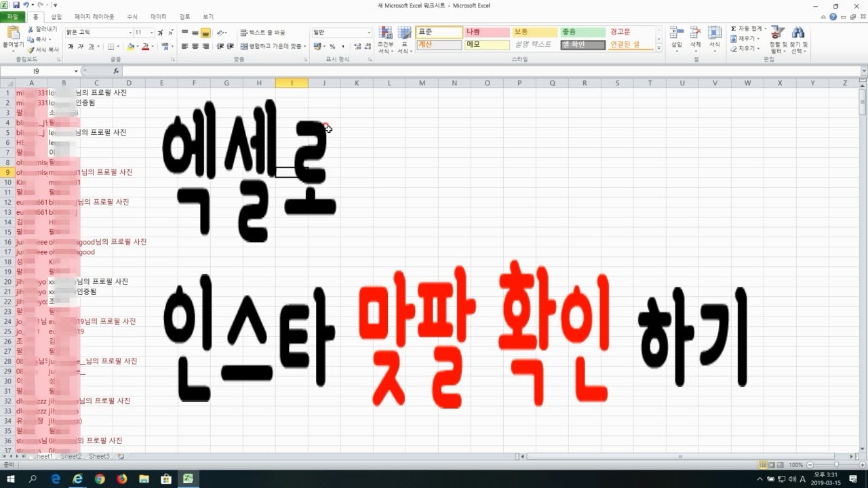
Task: Apply the fill color bucket
Action: pos(131,47)
